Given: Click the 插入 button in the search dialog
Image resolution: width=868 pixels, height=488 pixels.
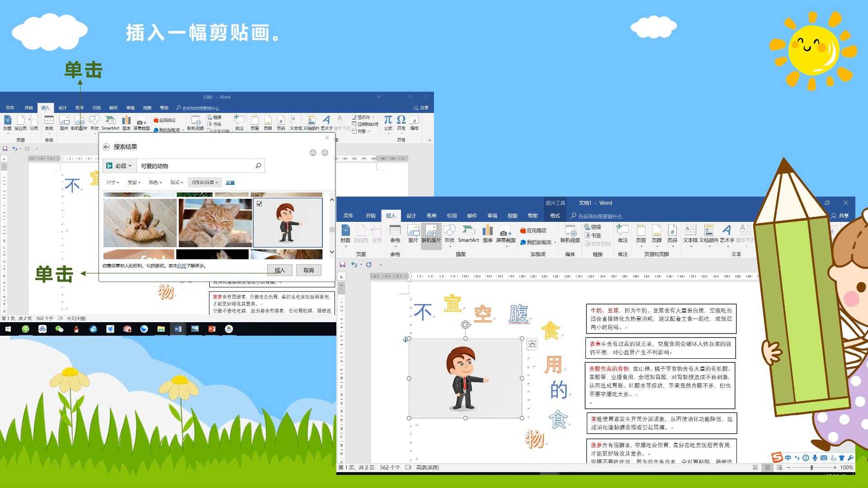Looking at the screenshot, I should pyautogui.click(x=280, y=270).
